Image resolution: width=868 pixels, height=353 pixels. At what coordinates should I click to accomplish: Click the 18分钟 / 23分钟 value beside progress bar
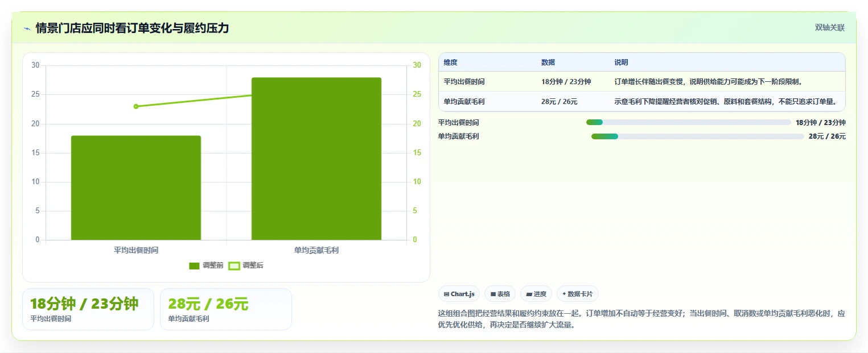[x=821, y=122]
